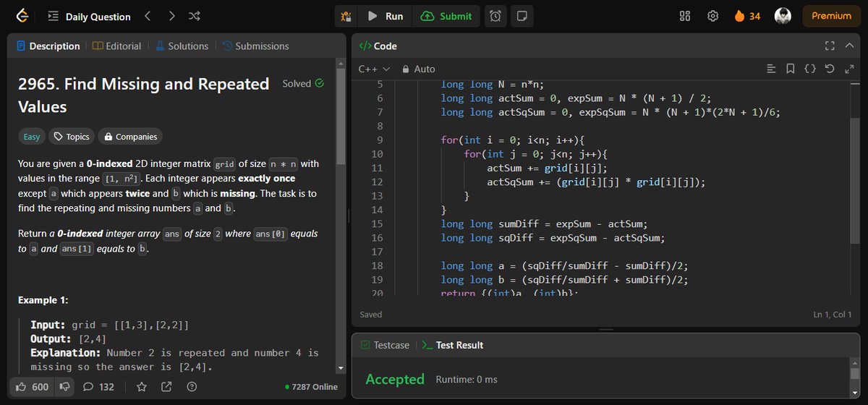Open the notes sticky icon
This screenshot has height=405, width=868.
click(522, 16)
